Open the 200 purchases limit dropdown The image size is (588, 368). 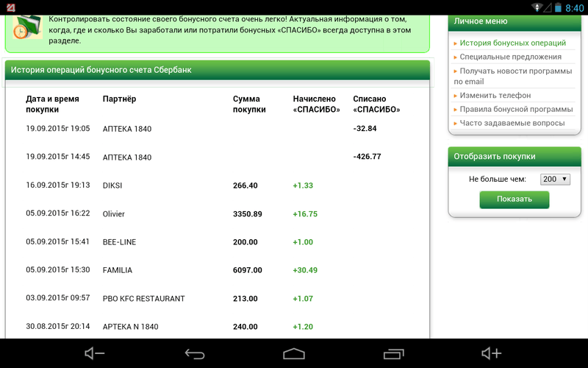click(x=555, y=179)
